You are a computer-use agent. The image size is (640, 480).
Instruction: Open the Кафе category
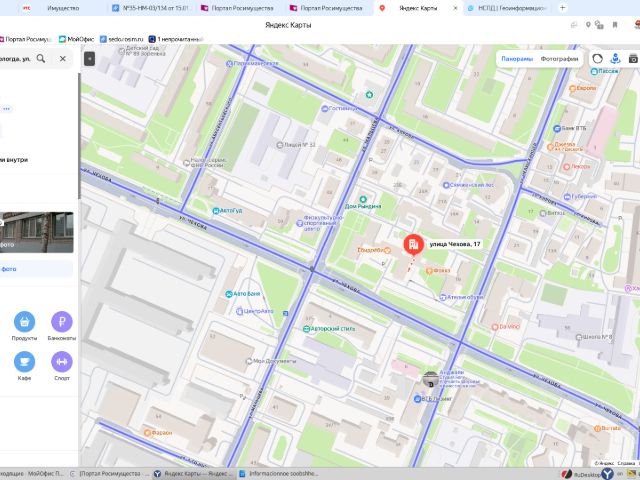pyautogui.click(x=24, y=366)
